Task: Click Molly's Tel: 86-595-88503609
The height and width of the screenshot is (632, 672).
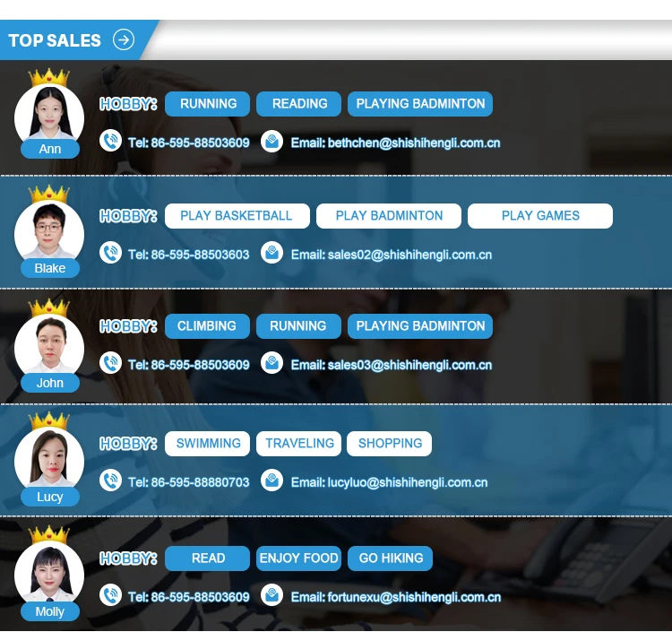Action: pos(188,597)
